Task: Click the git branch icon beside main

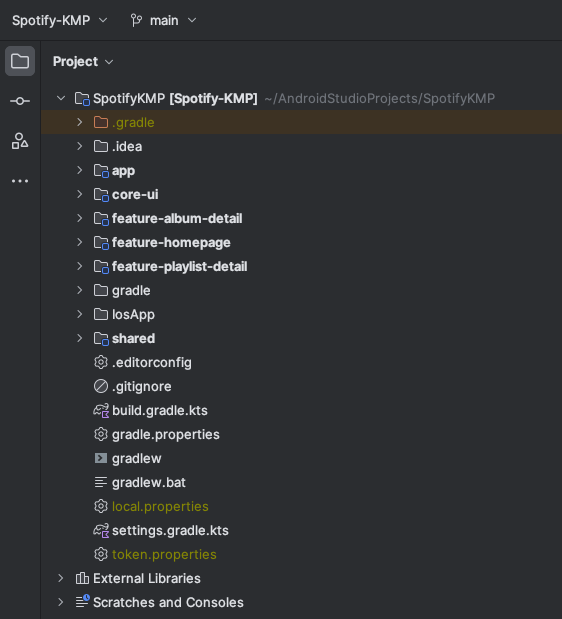Action: pos(136,20)
